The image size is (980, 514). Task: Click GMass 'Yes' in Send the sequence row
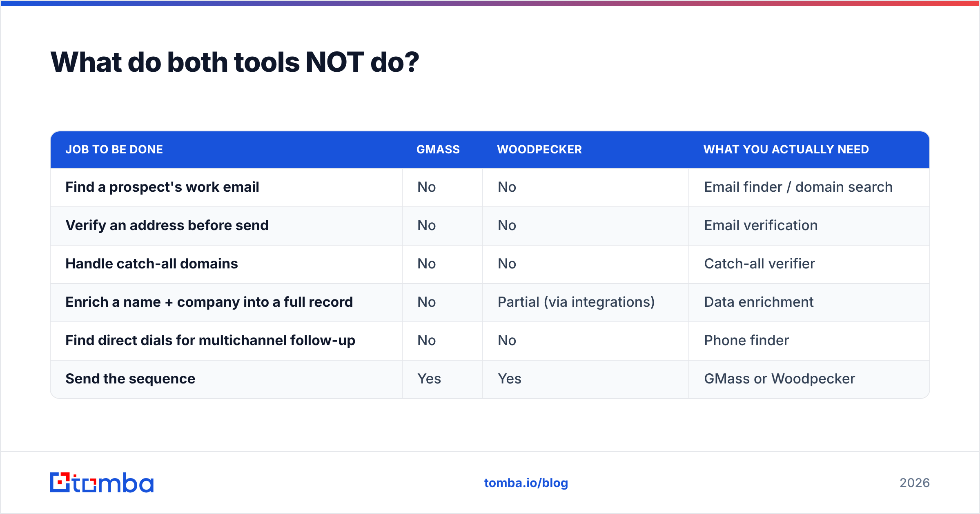click(429, 379)
